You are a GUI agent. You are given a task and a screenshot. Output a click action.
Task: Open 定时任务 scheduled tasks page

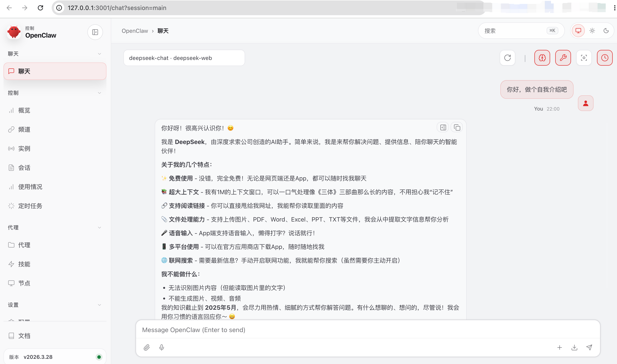pyautogui.click(x=55, y=206)
